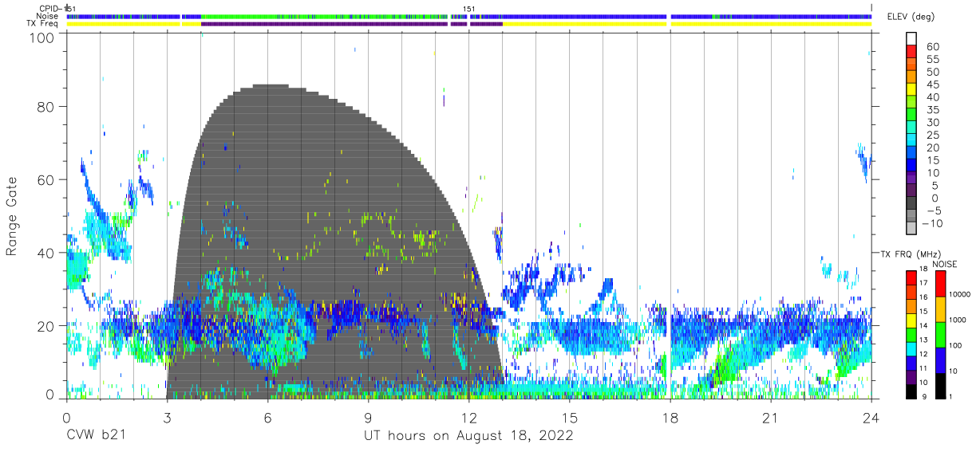Click the 'UT hours on August 18, 2022' axis title
Viewport: 980px width, 452px height.
tap(468, 436)
